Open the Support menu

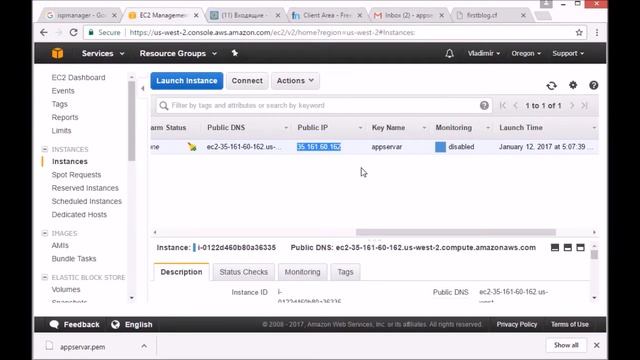[568, 53]
